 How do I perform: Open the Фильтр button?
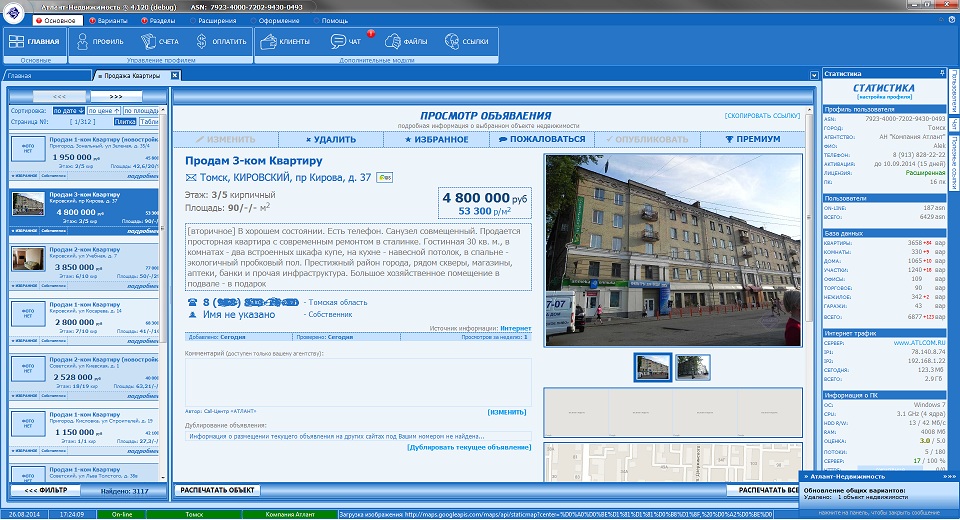pos(45,490)
